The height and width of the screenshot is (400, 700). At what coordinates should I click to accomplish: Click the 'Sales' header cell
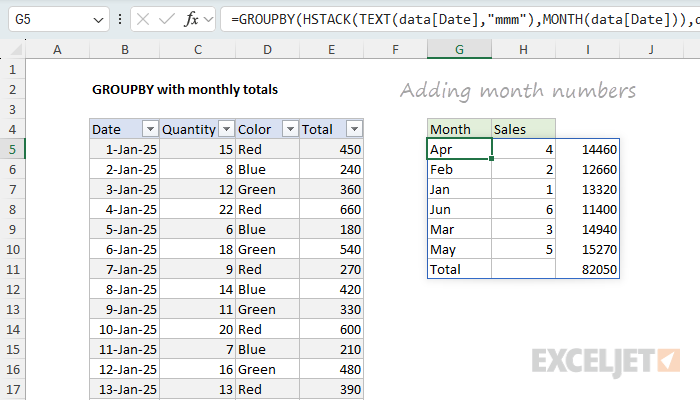523,129
